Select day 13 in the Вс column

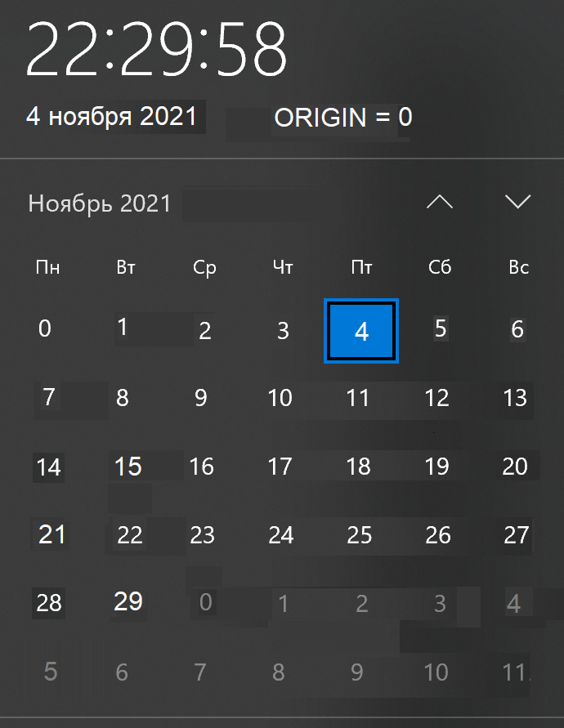[515, 398]
